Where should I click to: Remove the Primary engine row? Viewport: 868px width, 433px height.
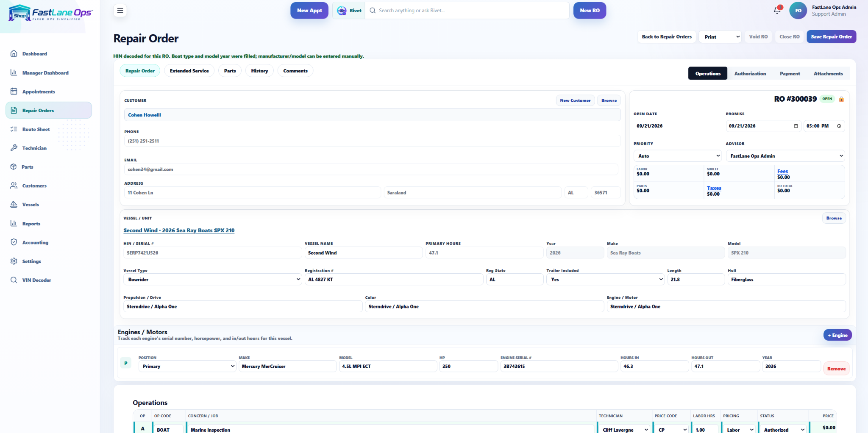click(836, 369)
